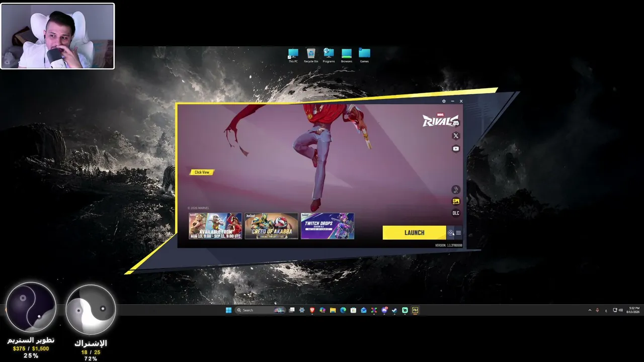This screenshot has height=362, width=644.
Task: Click the red microphone tray icon
Action: click(597, 310)
